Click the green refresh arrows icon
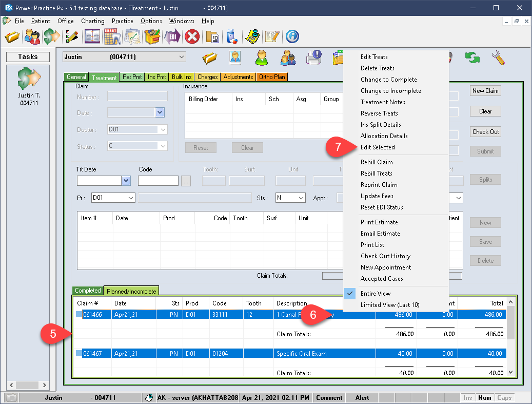The height and width of the screenshot is (404, 532). coord(472,57)
